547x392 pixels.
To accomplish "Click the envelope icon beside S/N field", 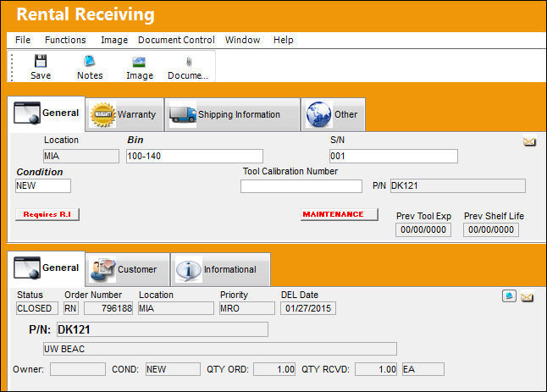I will (529, 141).
